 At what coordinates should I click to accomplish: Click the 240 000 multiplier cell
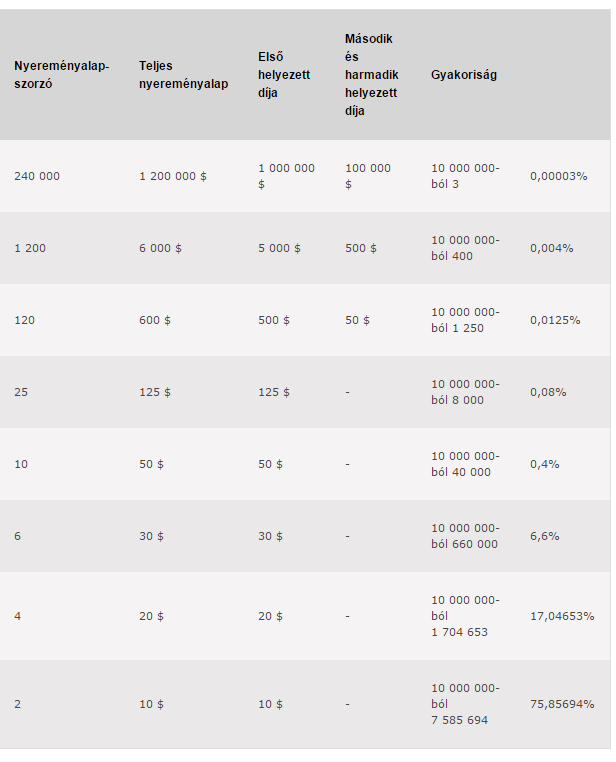point(37,176)
